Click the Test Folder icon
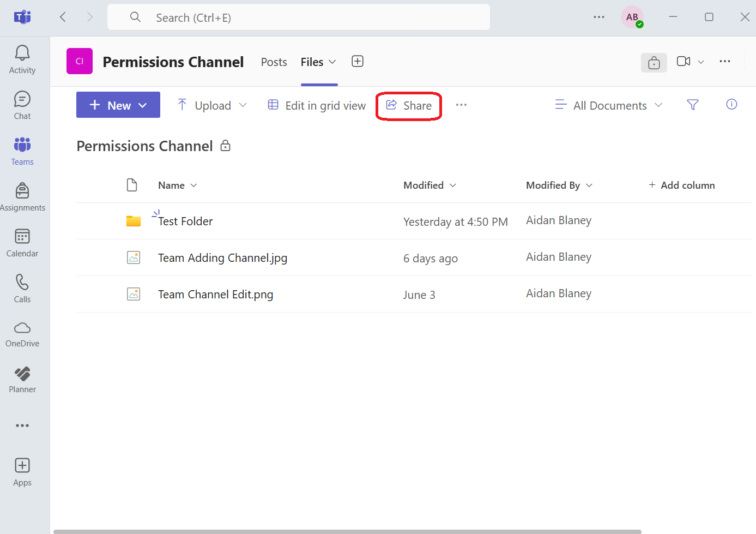This screenshot has width=756, height=534. pyautogui.click(x=134, y=221)
